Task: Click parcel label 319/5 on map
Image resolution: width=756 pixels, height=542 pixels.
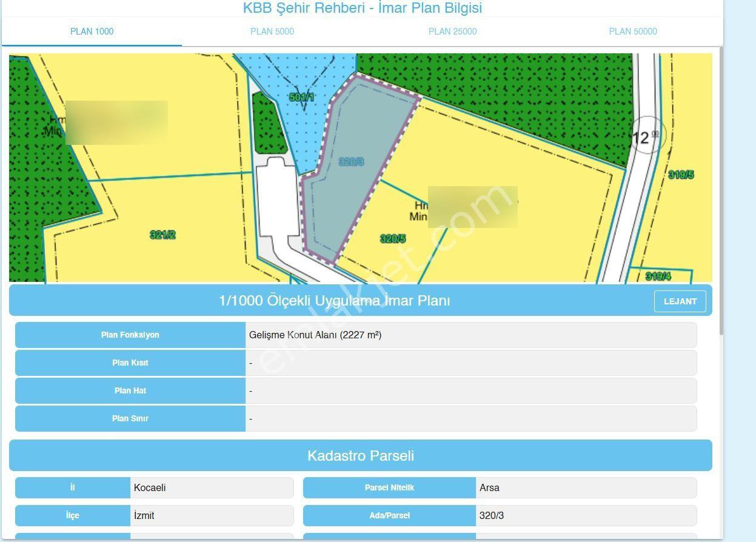Action: pos(681,175)
